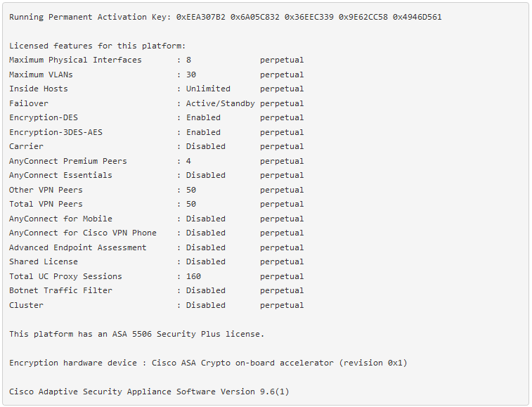Click the Carrier Disabled value
Image resolution: width=532 pixels, height=407 pixels.
coord(206,147)
